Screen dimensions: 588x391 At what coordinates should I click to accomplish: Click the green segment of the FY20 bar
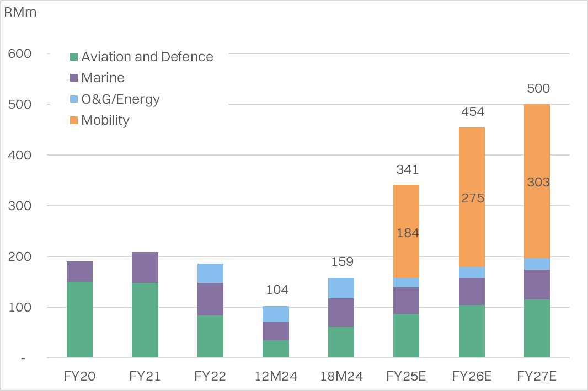click(79, 320)
